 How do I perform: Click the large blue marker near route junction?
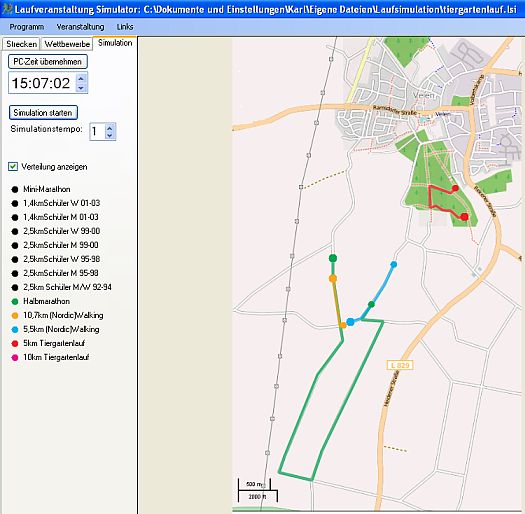350,322
